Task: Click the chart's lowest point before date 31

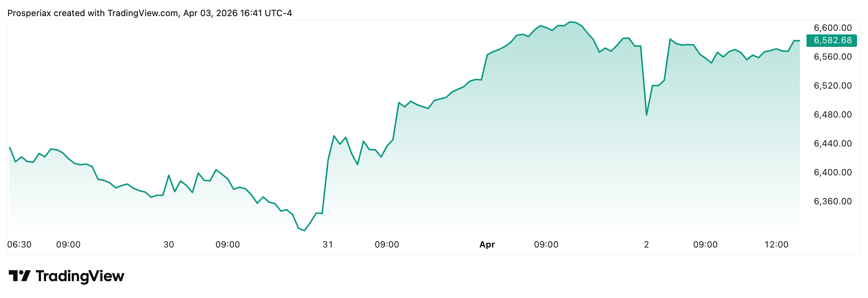Action: pos(304,231)
